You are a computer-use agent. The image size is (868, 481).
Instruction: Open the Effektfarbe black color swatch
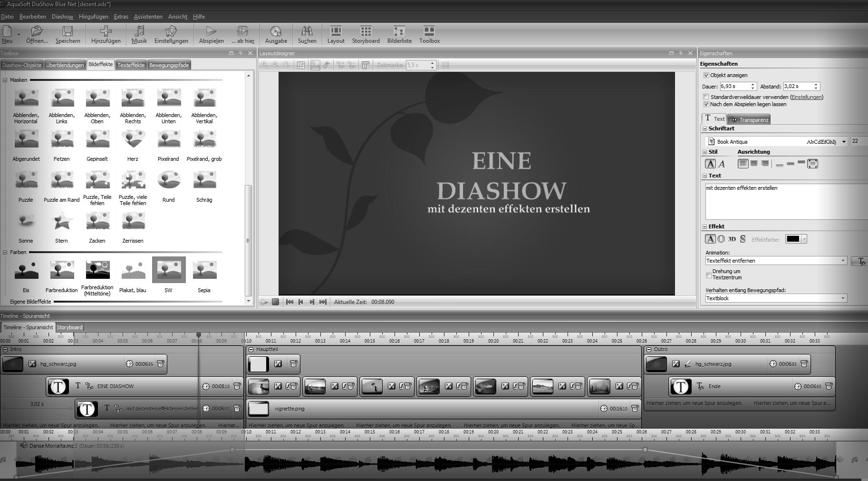pos(796,239)
